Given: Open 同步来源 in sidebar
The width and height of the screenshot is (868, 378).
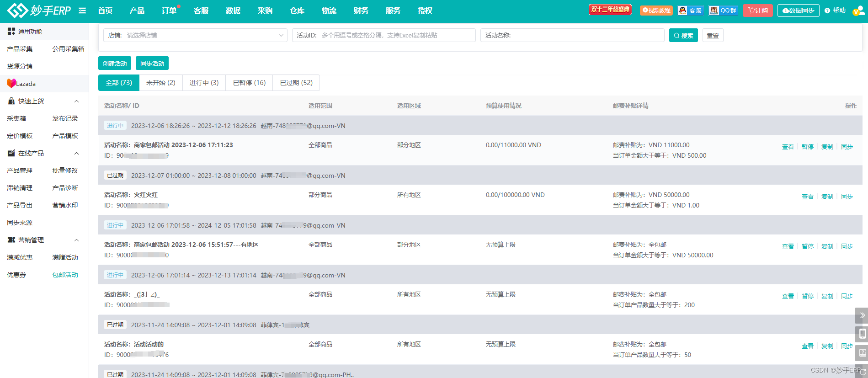Looking at the screenshot, I should pyautogui.click(x=20, y=223).
